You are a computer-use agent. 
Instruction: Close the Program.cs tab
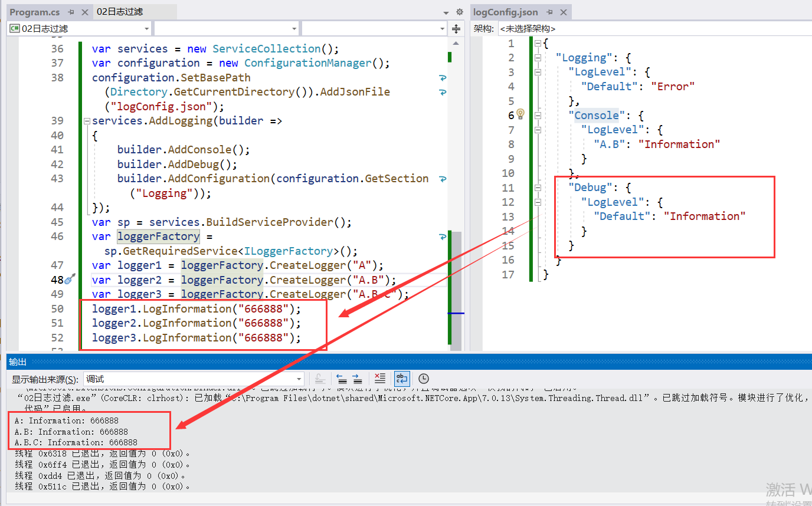(x=84, y=12)
